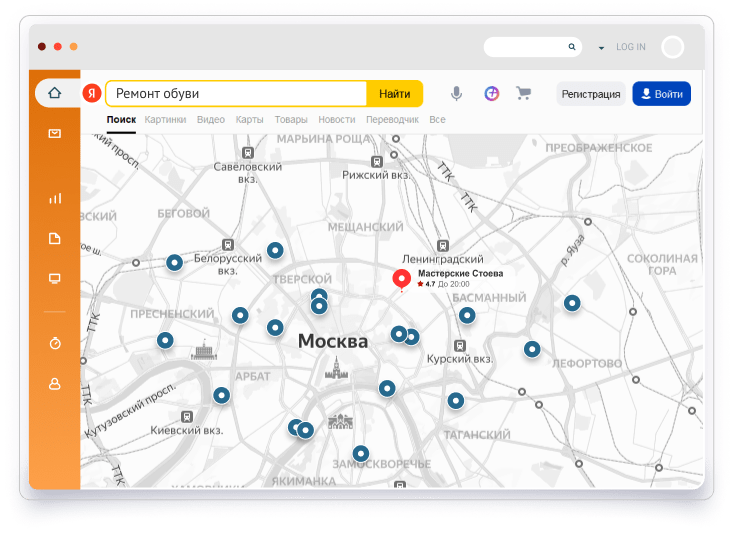
Task: Click the БЕГОВОЙ district label
Action: [183, 214]
